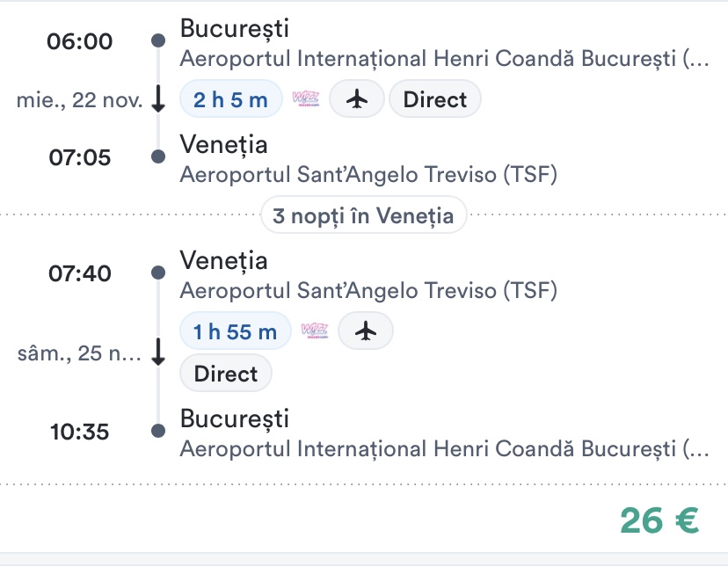Click the mie., 22 nov. date label
Image resolution: width=728 pixels, height=567 pixels.
tap(80, 100)
